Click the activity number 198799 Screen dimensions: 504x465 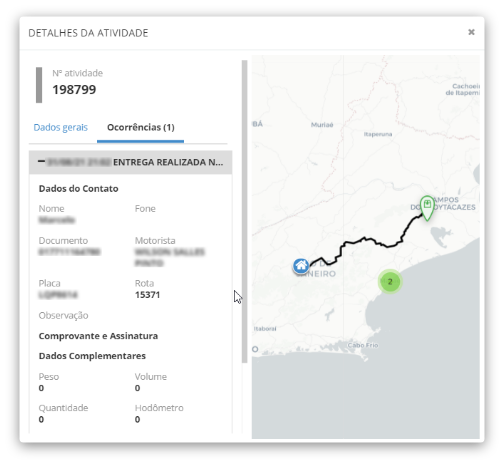point(74,89)
